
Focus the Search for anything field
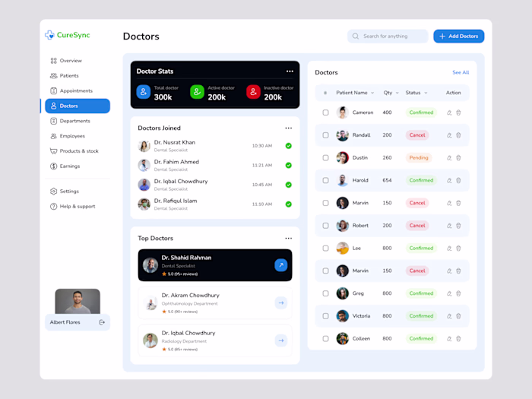click(388, 36)
